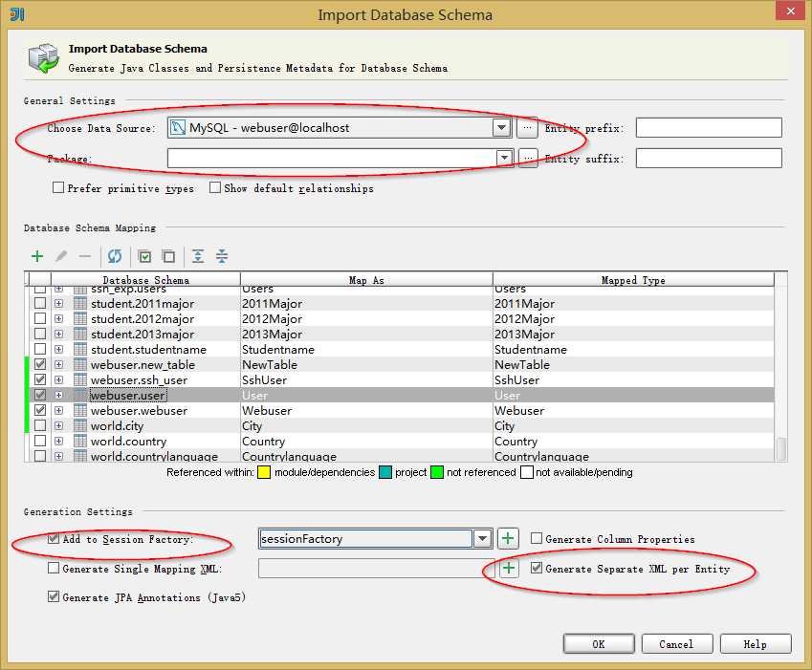This screenshot has width=812, height=670.
Task: Toggle Show default relationships checkbox
Action: coord(215,187)
